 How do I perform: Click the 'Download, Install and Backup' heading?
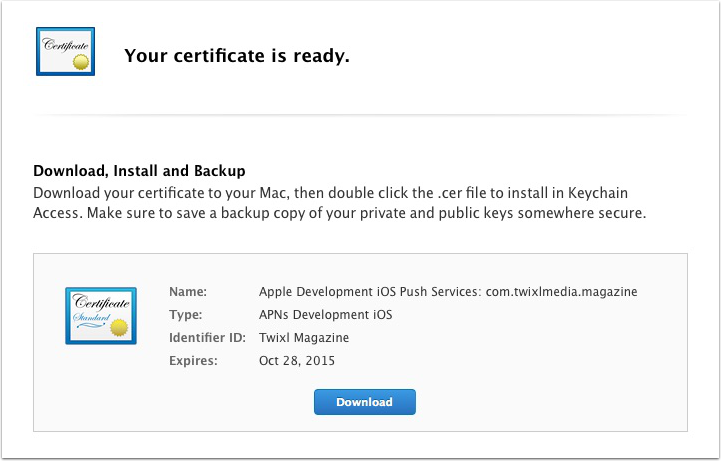[139, 171]
